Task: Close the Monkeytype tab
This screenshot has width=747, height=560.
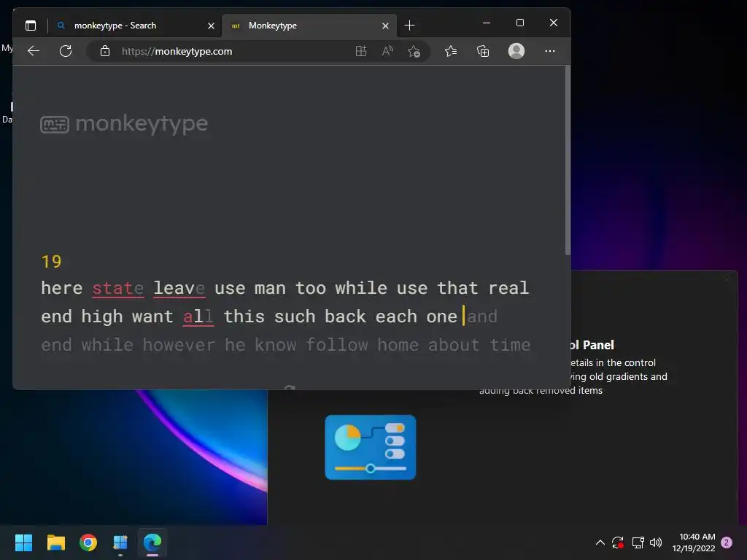Action: pos(385,26)
